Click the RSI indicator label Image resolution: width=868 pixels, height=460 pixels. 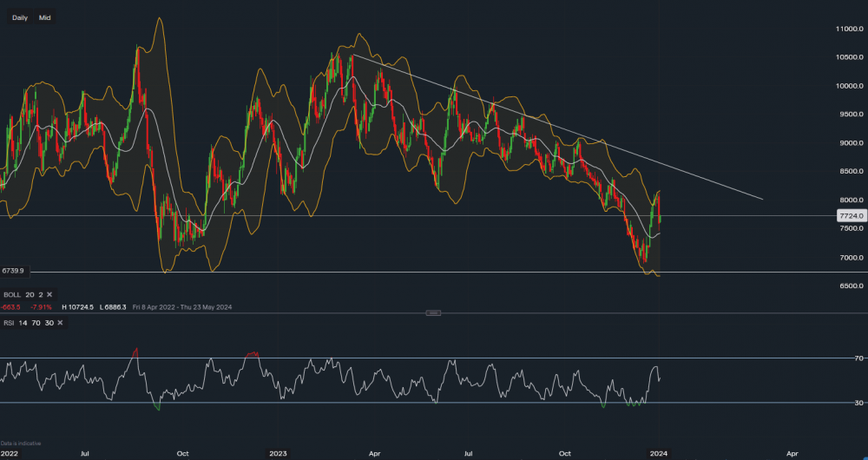click(10, 323)
